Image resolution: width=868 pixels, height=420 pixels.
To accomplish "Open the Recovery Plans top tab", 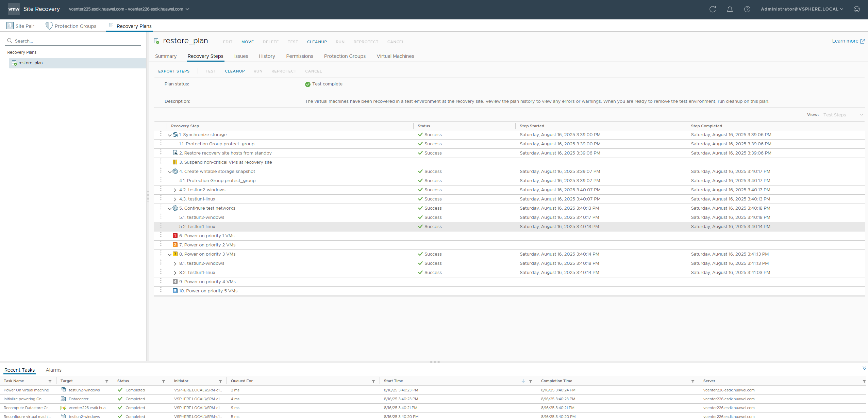I will [x=130, y=26].
